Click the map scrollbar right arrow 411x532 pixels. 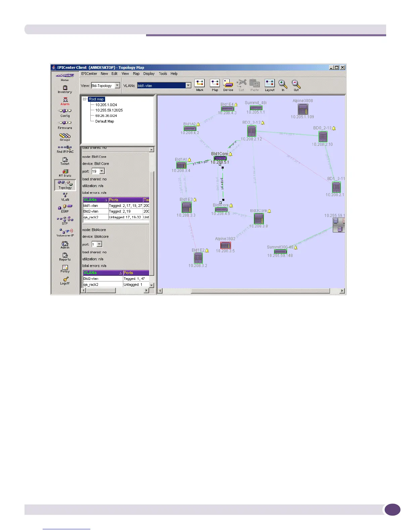pos(342,291)
